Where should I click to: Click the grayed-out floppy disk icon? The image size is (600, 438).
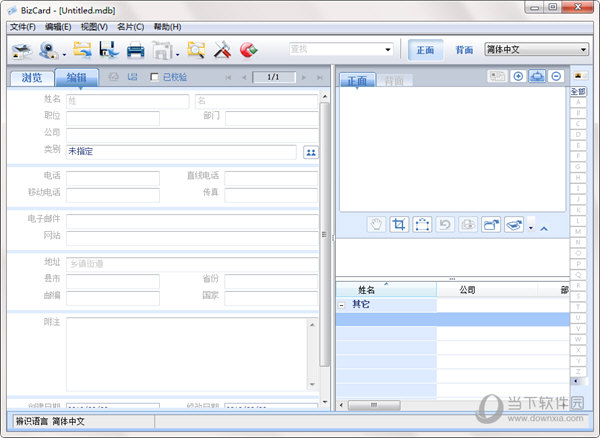click(162, 50)
